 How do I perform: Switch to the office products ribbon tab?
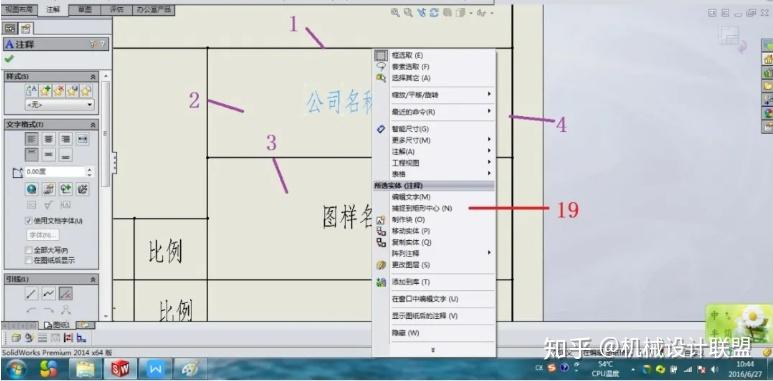(x=154, y=9)
